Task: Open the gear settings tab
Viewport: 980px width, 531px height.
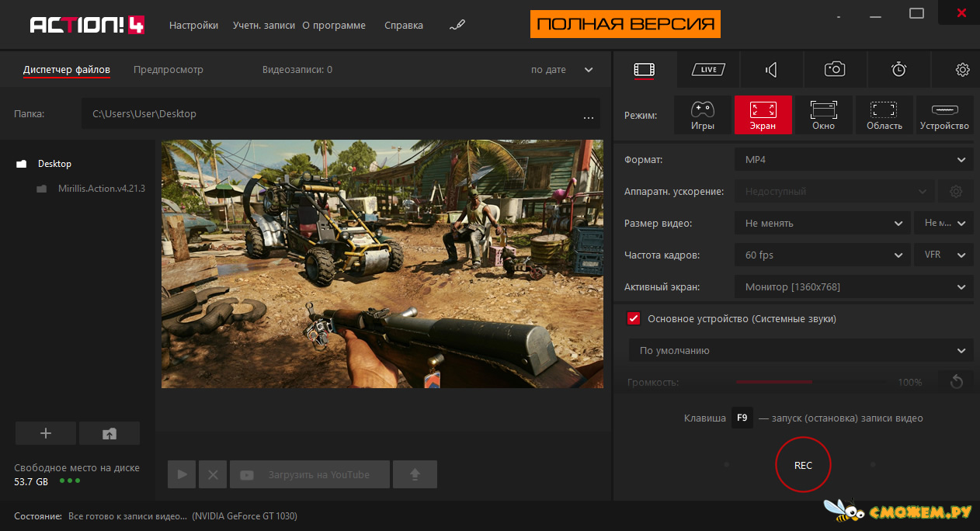Action: point(962,70)
